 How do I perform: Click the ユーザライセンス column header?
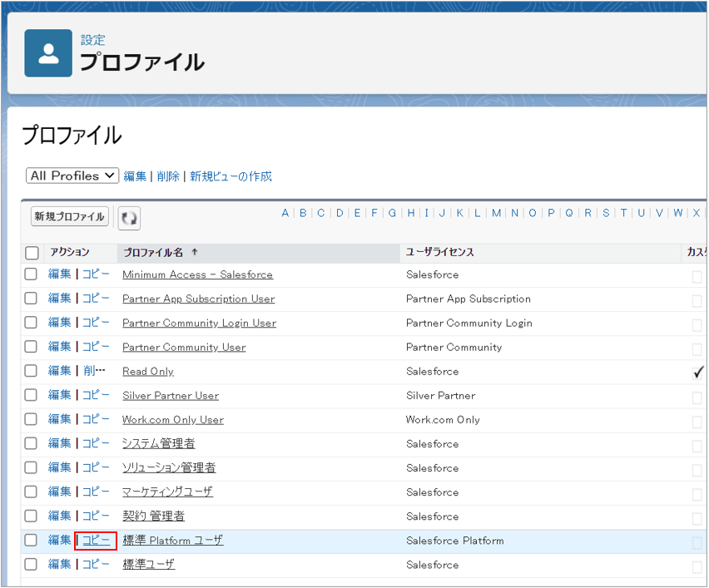tap(440, 252)
